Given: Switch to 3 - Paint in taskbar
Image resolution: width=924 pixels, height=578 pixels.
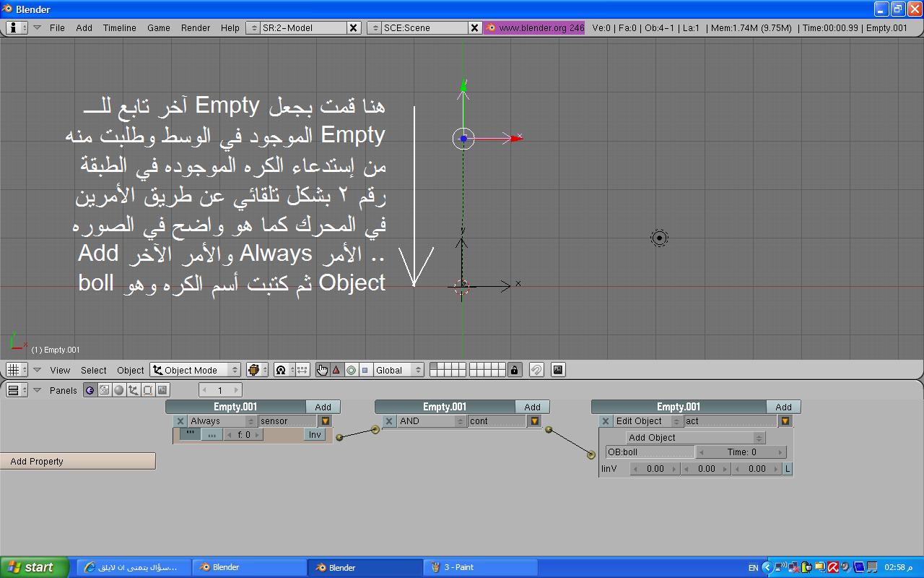Looking at the screenshot, I should pyautogui.click(x=481, y=567).
